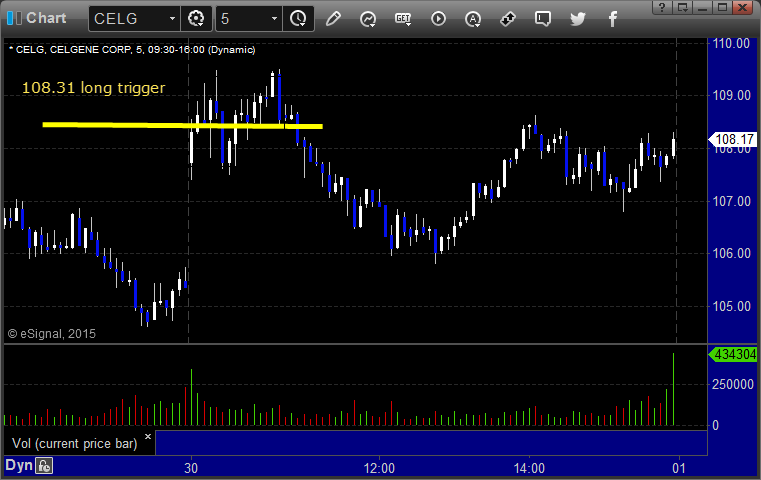761x480 pixels.
Task: Click the 105.00 price axis label
Action: tap(731, 306)
